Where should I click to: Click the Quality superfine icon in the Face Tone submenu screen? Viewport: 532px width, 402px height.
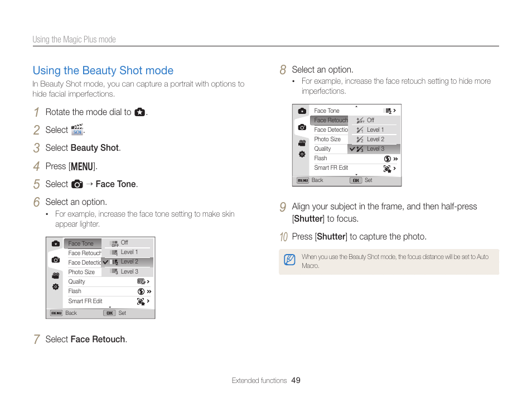[x=141, y=281]
